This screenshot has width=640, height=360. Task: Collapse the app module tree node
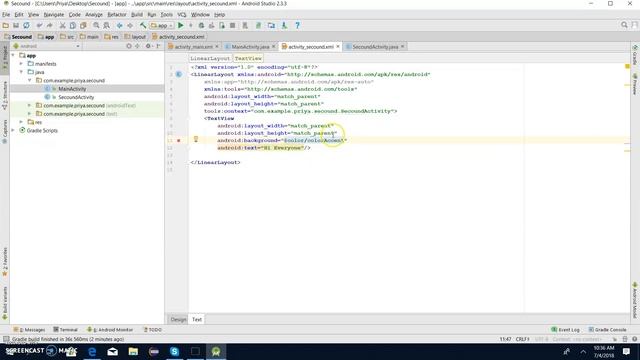point(13,55)
